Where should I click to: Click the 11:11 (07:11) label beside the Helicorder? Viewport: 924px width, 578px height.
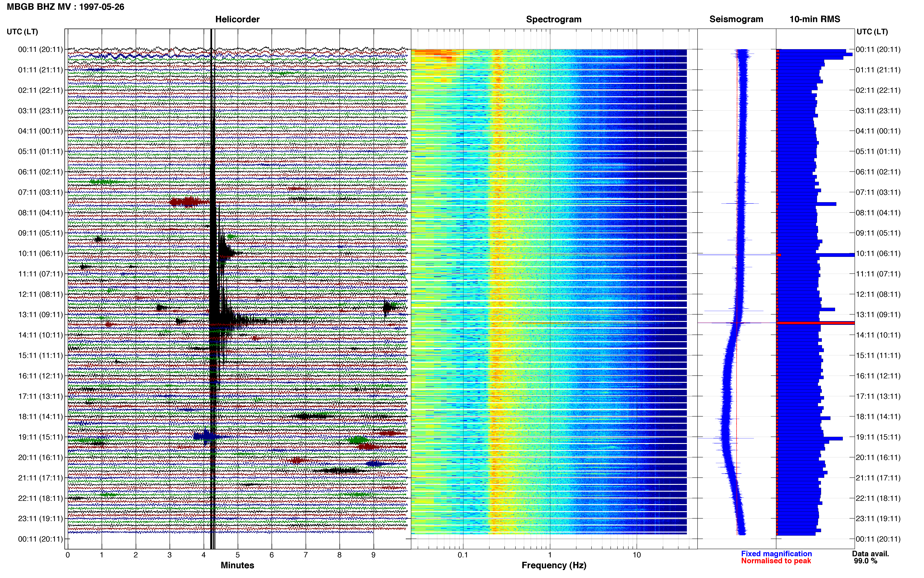41,274
